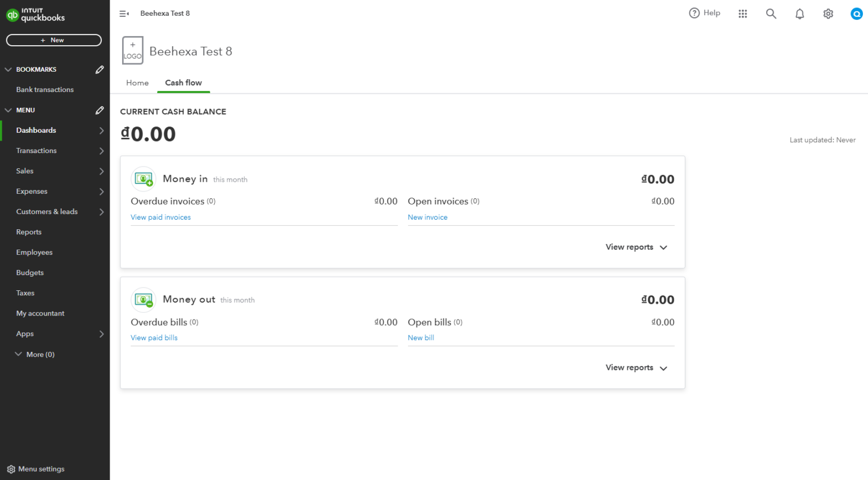This screenshot has width=868, height=480.
Task: Collapse the sidebar using the hamburger icon
Action: (124, 13)
